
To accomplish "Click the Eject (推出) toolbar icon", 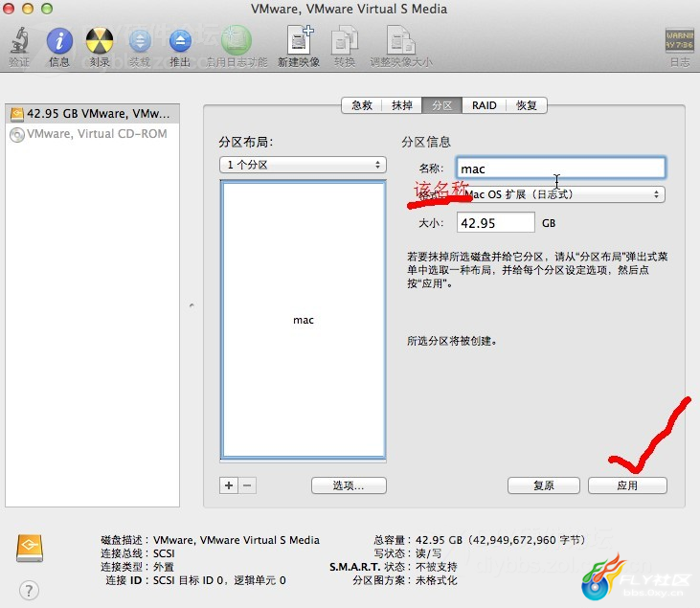I will pos(180,41).
